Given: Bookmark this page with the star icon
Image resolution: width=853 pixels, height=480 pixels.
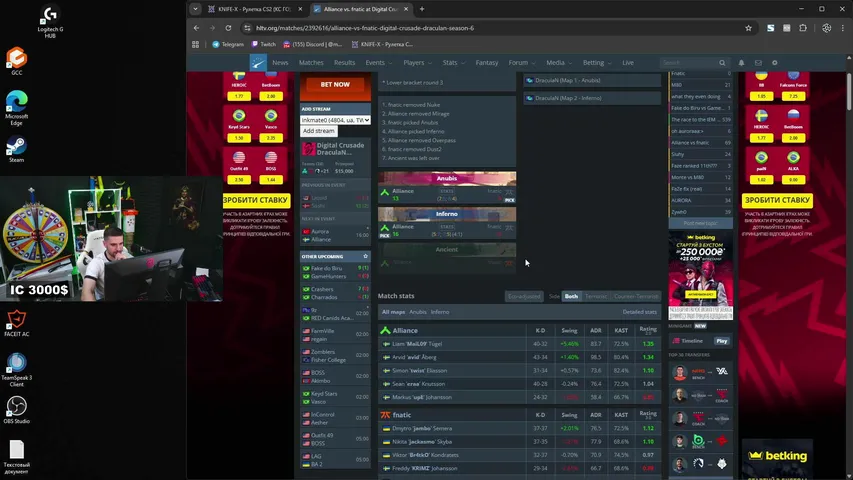Looking at the screenshot, I should coord(748,28).
